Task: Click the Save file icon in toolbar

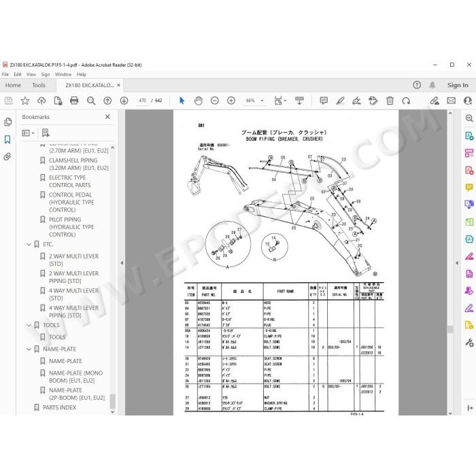Action: coord(8,101)
